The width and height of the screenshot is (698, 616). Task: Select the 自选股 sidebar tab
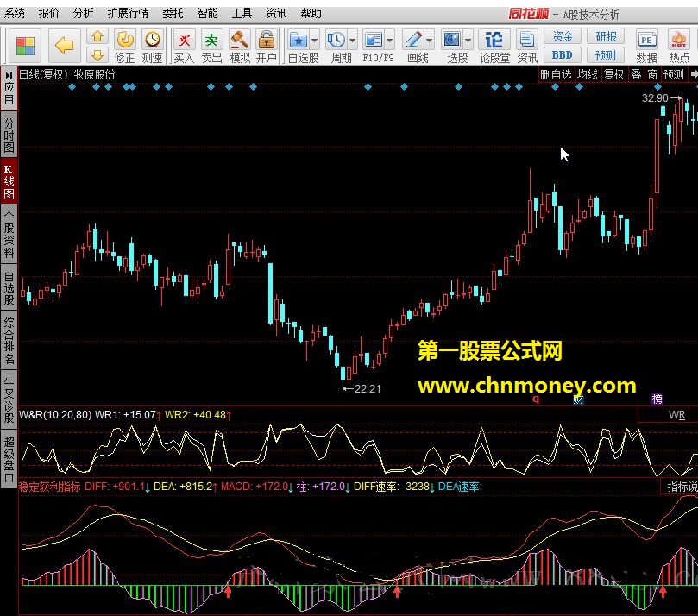[x=9, y=288]
